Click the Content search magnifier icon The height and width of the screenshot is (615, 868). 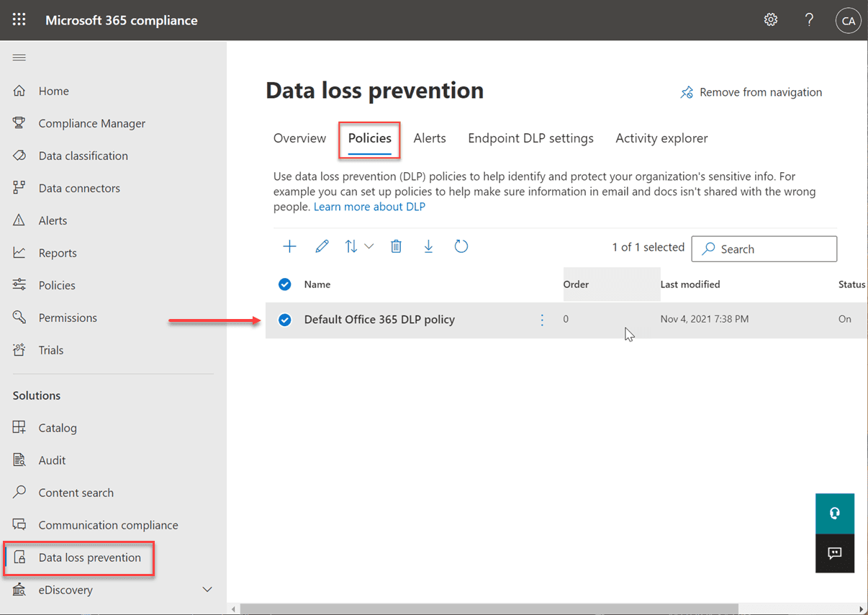[x=19, y=493]
